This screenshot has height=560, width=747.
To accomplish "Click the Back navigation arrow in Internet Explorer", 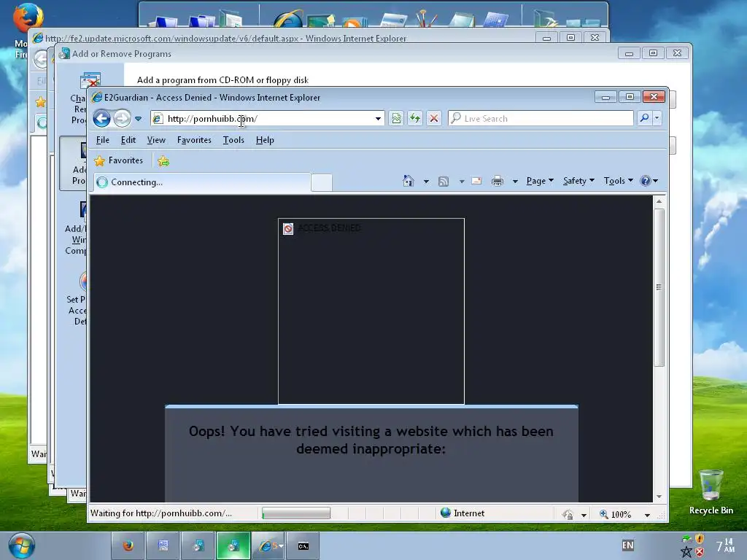I will point(101,119).
